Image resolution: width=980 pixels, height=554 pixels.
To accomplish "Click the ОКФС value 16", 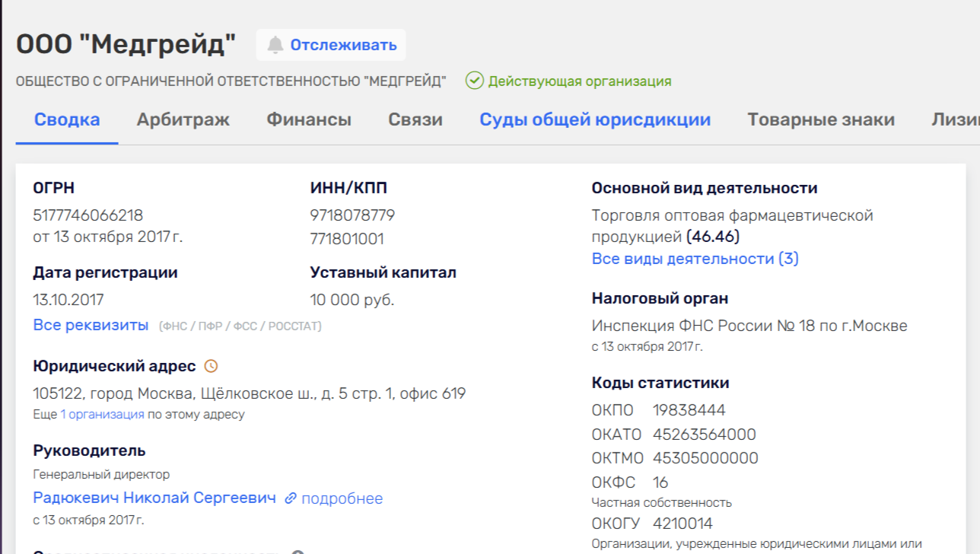I will [x=660, y=482].
